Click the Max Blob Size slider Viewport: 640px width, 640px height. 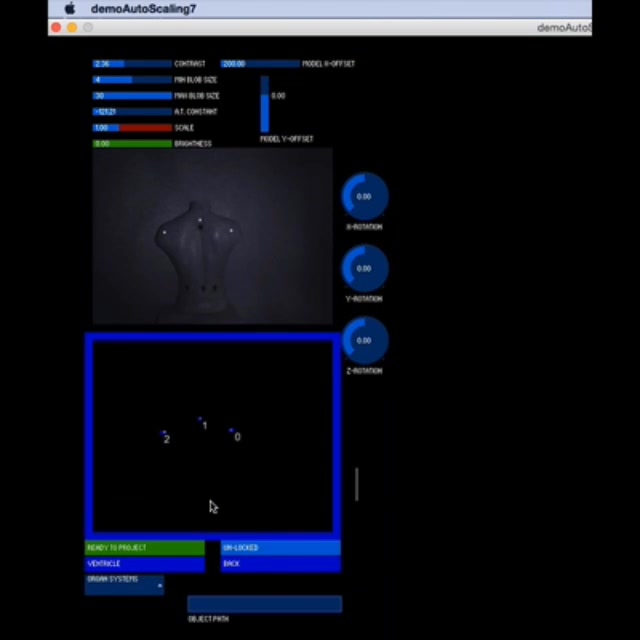point(132,96)
